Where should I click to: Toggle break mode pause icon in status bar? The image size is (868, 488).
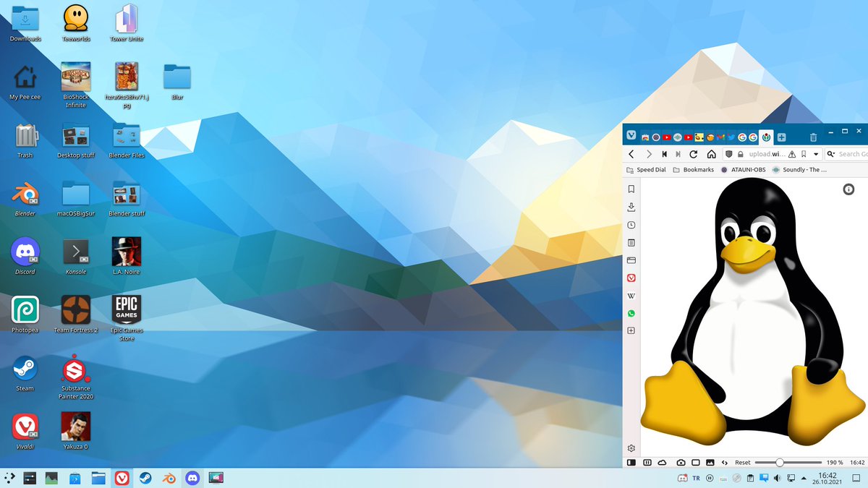(647, 462)
